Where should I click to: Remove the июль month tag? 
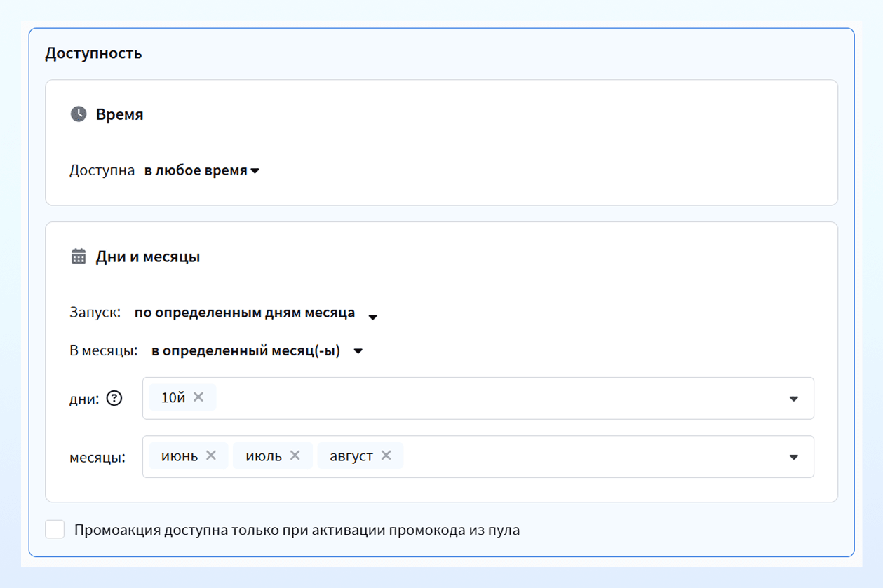295,456
